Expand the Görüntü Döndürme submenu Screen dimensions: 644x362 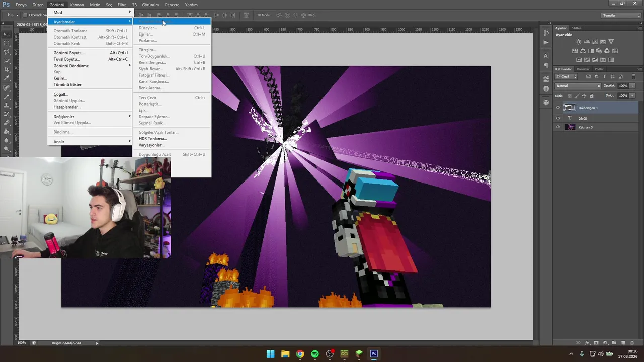[x=90, y=66]
